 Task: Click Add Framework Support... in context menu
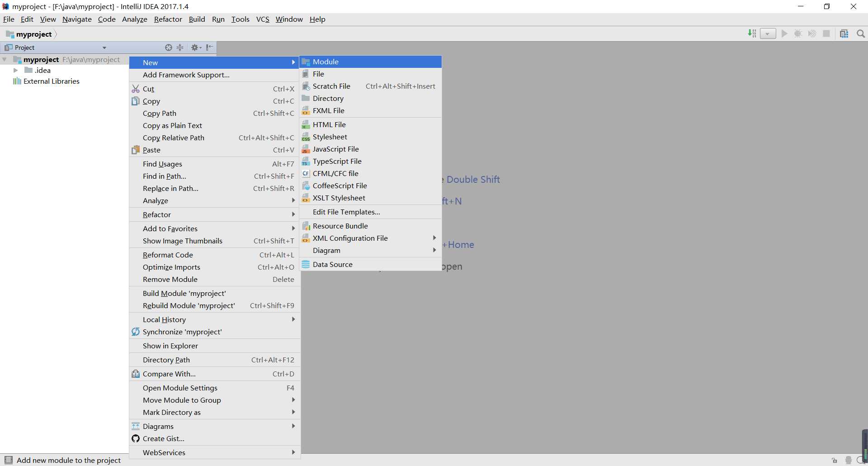point(215,75)
